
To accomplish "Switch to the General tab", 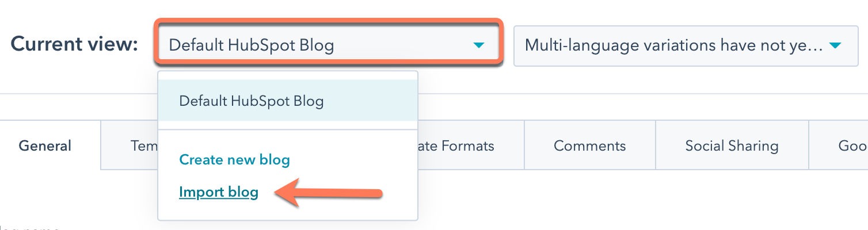I will coord(45,145).
